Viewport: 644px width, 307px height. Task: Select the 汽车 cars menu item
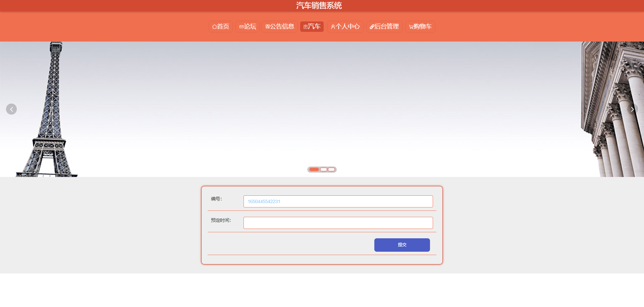pyautogui.click(x=312, y=26)
